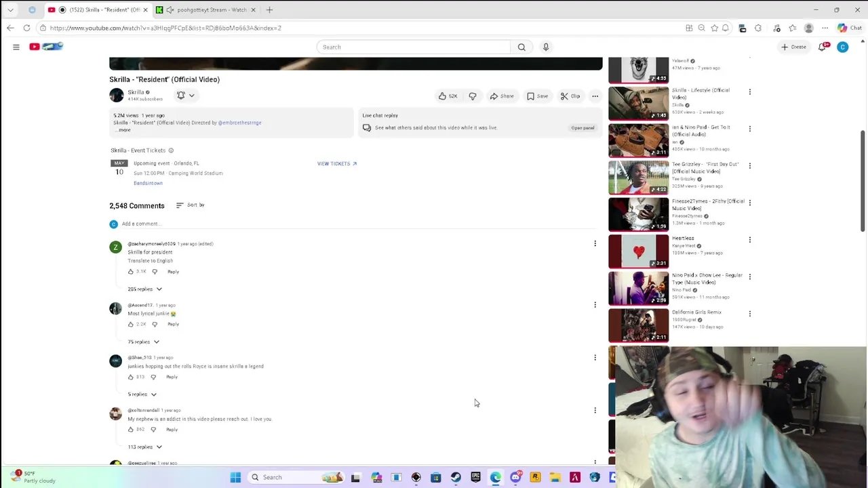Open 'Skrilla - Lifestyle' video thumbnail

[638, 103]
